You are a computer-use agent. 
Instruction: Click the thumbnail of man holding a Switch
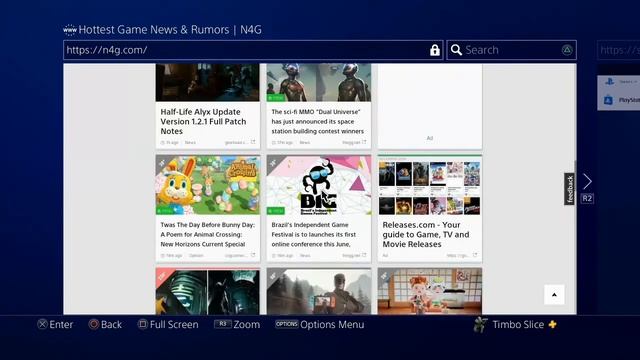click(x=319, y=291)
